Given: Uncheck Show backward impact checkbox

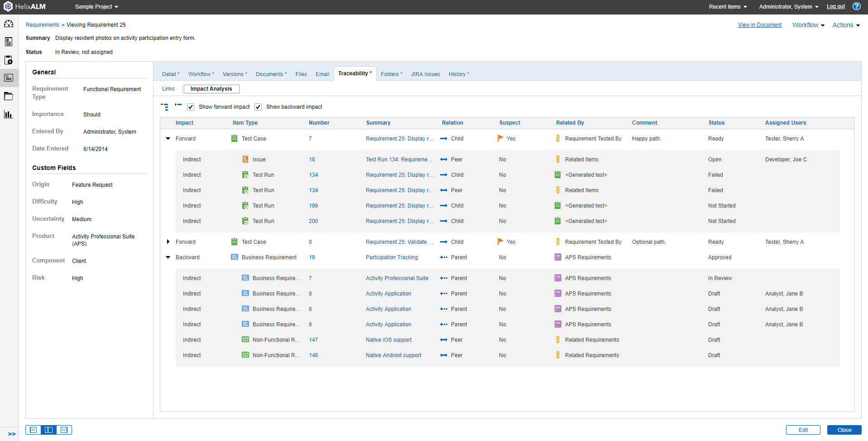Looking at the screenshot, I should click(x=258, y=107).
